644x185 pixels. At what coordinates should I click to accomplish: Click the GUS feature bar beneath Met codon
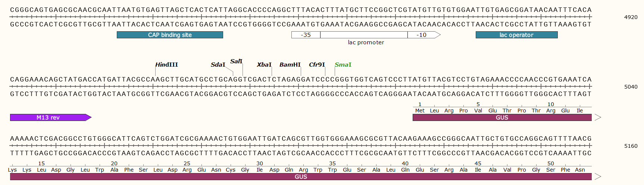pos(502,118)
